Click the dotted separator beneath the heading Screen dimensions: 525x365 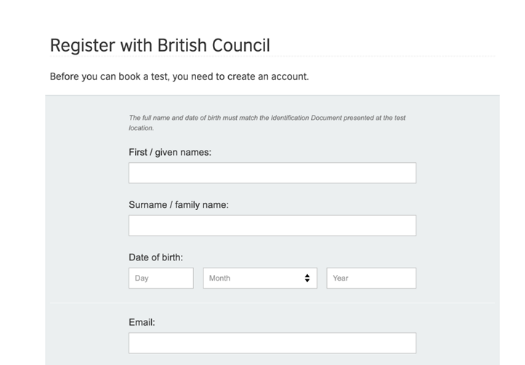[x=272, y=57]
